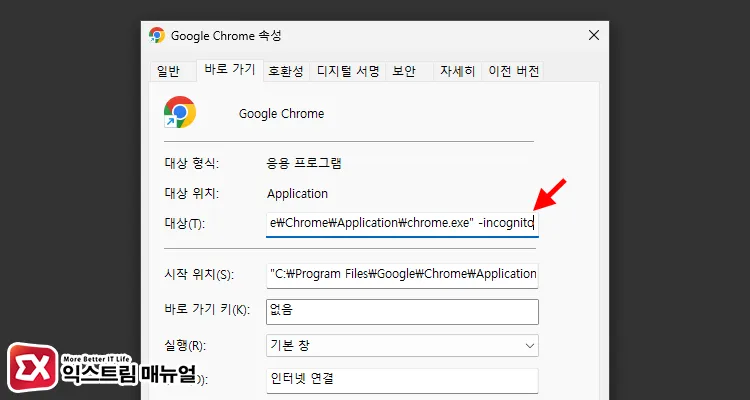Click the 대상 형식: label
The image size is (750, 400).
[x=191, y=164]
